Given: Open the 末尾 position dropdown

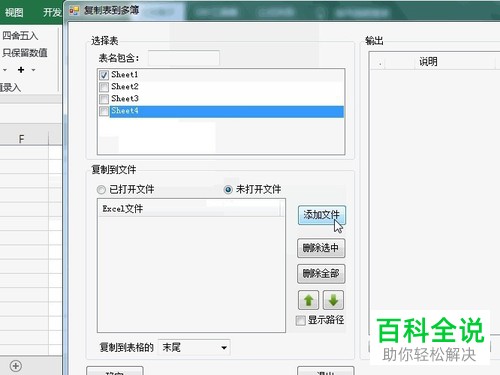Looking at the screenshot, I should (194, 348).
